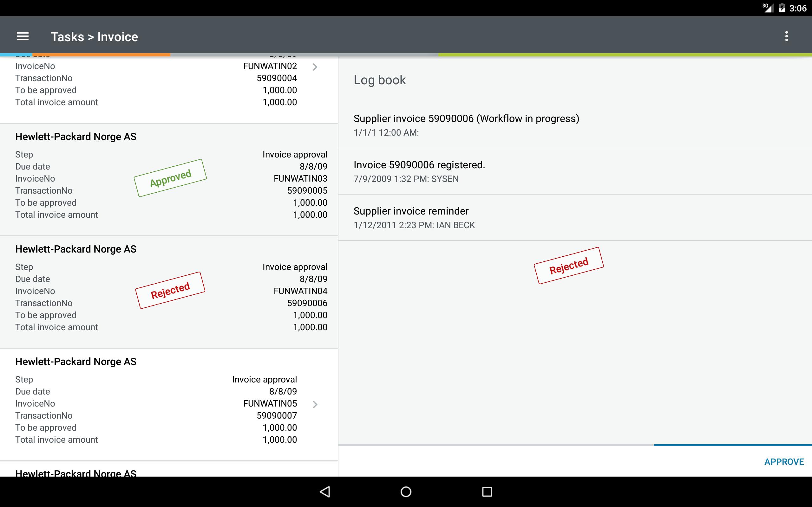The width and height of the screenshot is (812, 507).
Task: Expand FUNWATIN02 invoice transaction entry
Action: click(316, 66)
